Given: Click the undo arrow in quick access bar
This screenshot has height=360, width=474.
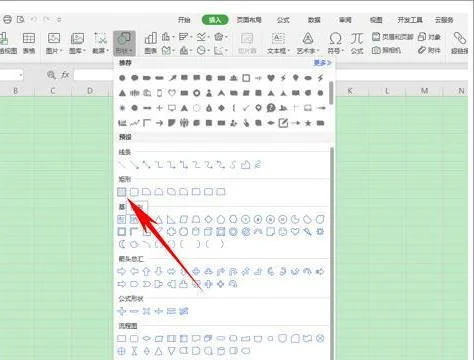Looking at the screenshot, I should pos(33,20).
